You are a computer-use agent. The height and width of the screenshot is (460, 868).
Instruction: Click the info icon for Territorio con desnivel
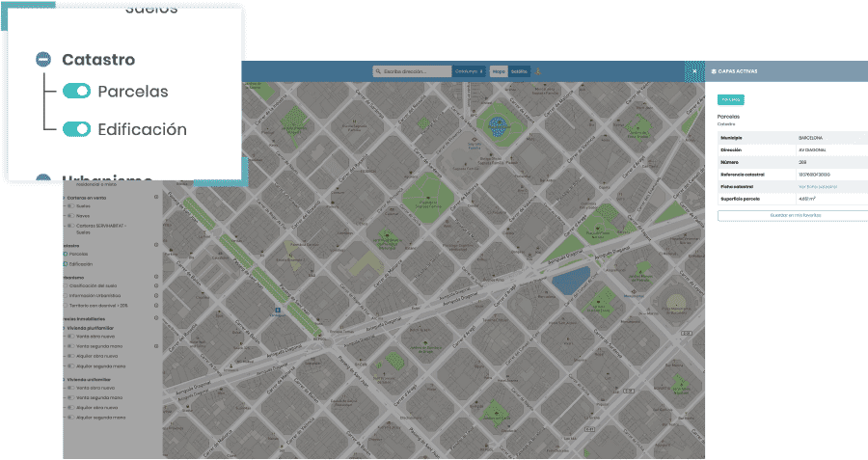pyautogui.click(x=156, y=306)
